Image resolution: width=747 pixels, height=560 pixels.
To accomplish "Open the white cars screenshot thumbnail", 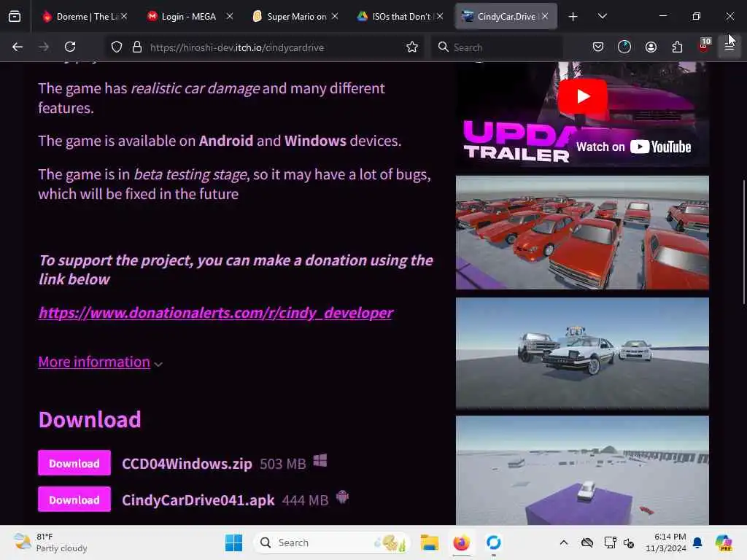I will [582, 353].
